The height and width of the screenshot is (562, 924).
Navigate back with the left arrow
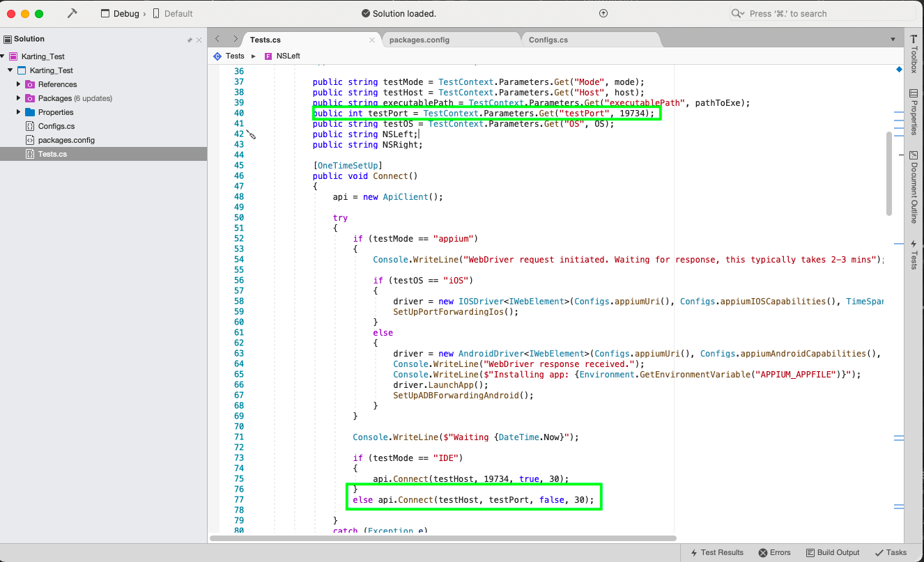[218, 40]
